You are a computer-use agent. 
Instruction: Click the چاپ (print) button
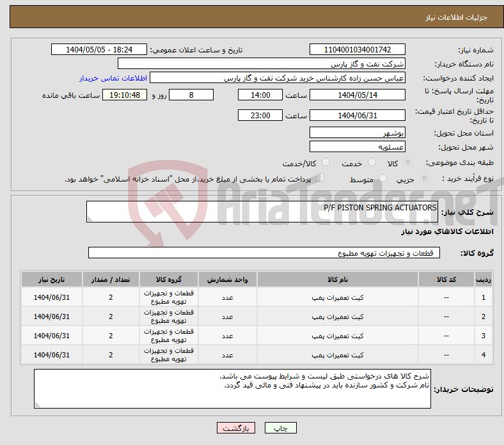point(280,428)
